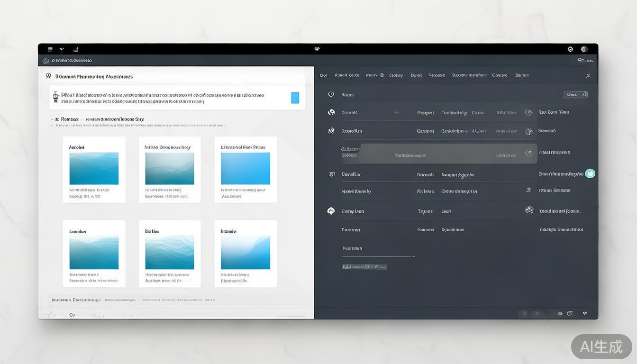The width and height of the screenshot is (637, 364).
Task: Click the last icon in the dark panel footer
Action: [585, 313]
